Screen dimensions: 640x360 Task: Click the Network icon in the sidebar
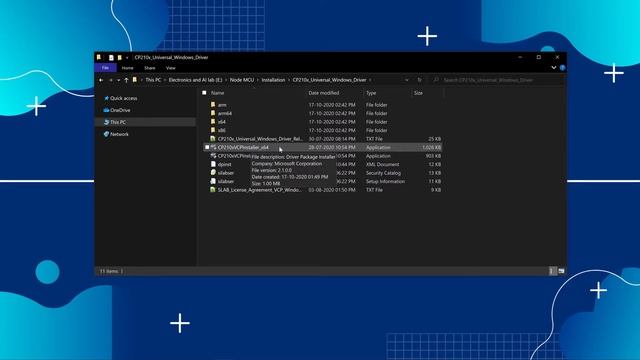pos(107,134)
